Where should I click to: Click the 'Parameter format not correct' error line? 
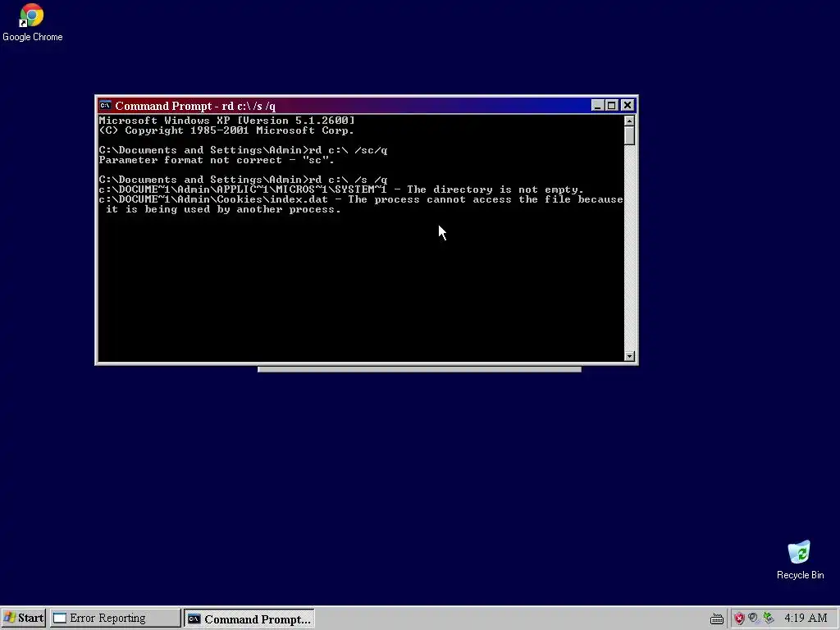coord(217,160)
